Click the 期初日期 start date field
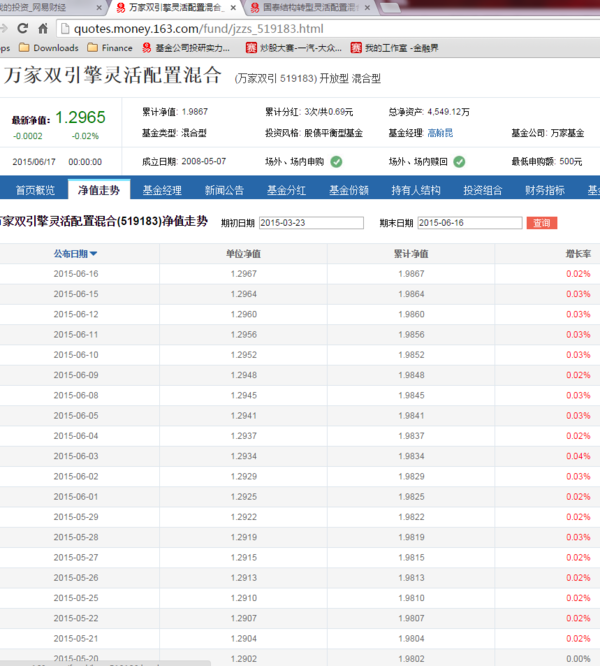The width and height of the screenshot is (600, 666). coord(311,223)
